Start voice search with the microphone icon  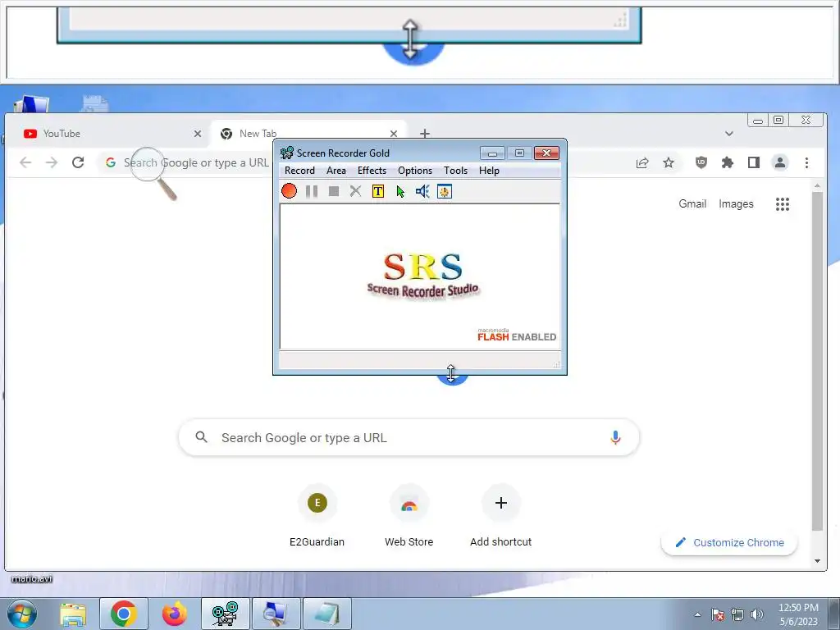[x=615, y=438]
